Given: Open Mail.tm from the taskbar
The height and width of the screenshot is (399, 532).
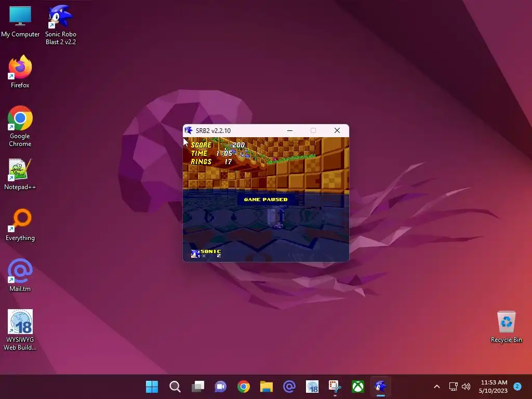Looking at the screenshot, I should (289, 387).
